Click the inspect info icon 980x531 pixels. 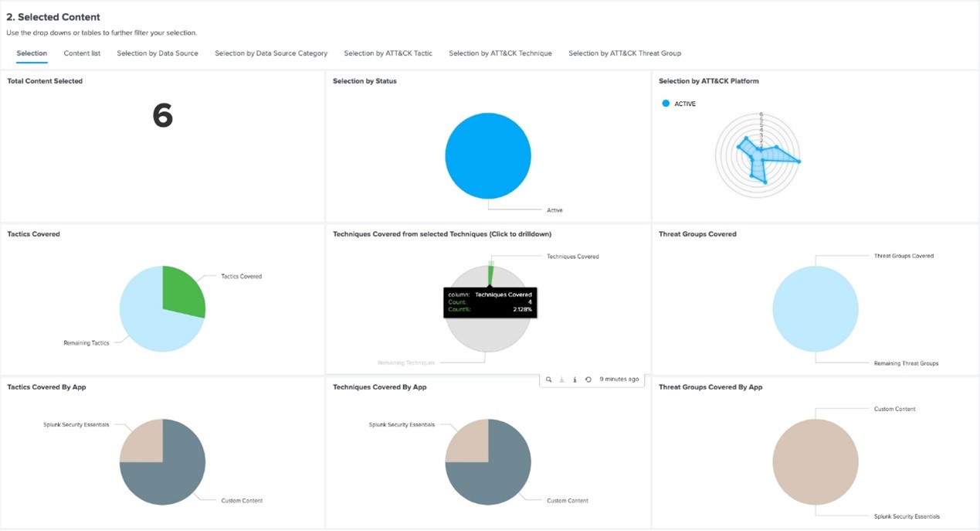pos(575,380)
